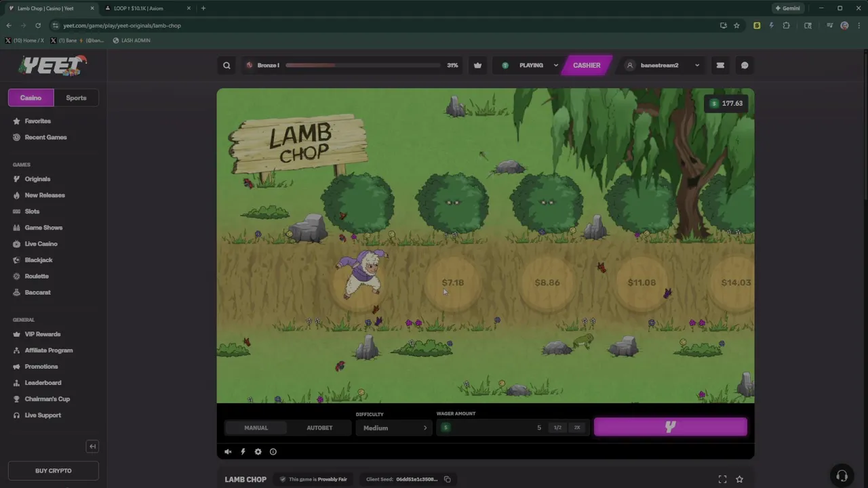Add Lamb Chop to favorites star

739,479
